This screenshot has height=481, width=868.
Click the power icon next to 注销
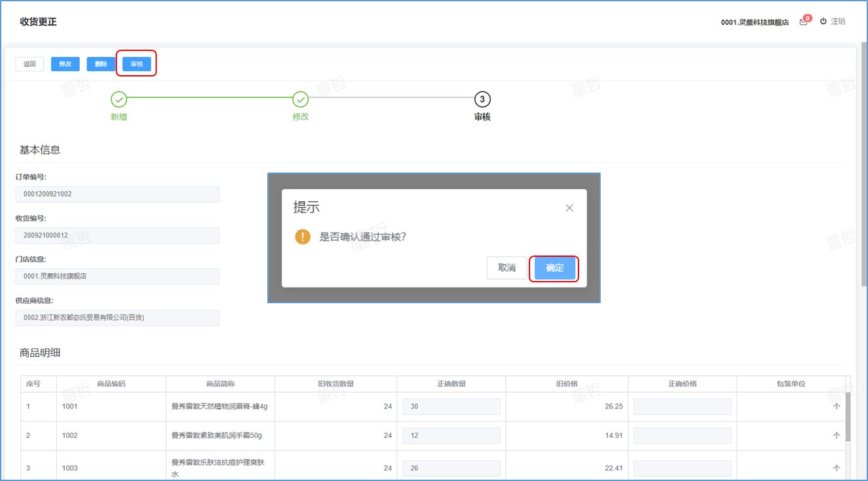click(x=824, y=22)
